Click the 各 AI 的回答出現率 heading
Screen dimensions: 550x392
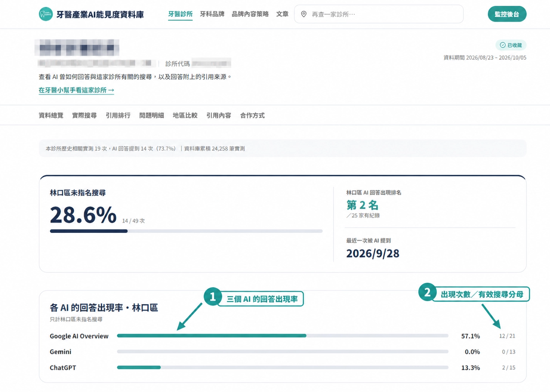pos(104,308)
